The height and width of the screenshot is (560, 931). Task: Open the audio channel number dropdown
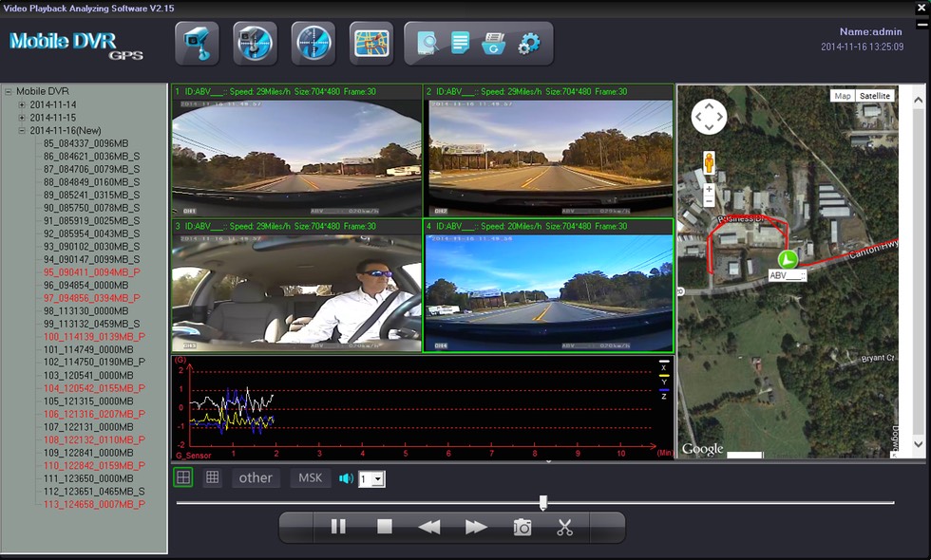[378, 479]
